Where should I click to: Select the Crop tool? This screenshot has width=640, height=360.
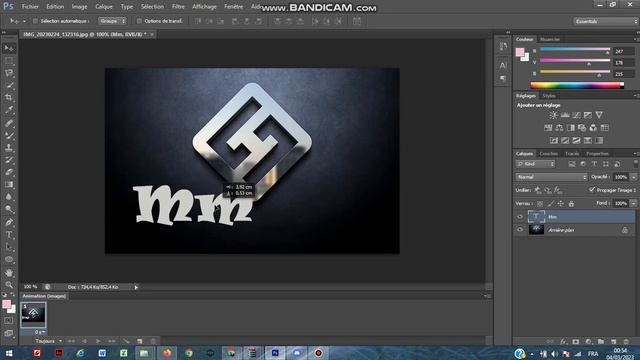[x=9, y=98]
